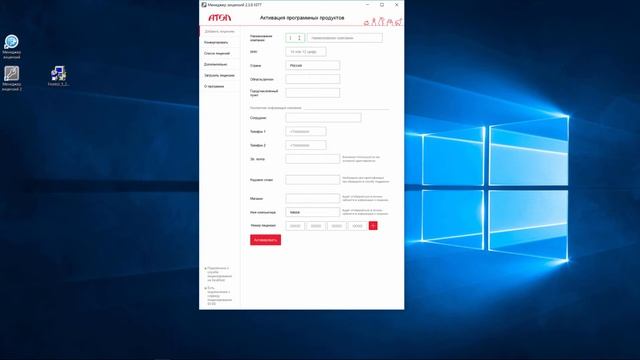
Task: Open the Добавить лицензию sidebar section
Action: (220, 31)
